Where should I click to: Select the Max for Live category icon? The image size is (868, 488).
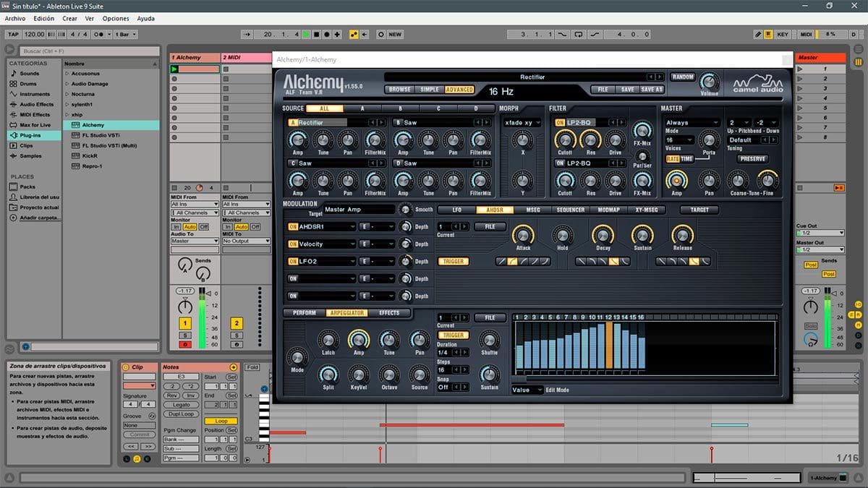13,125
